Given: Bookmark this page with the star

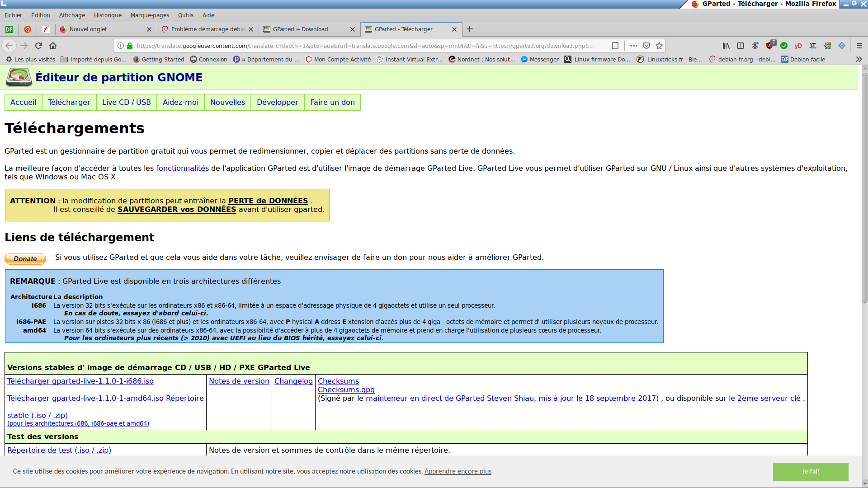Looking at the screenshot, I should [x=659, y=46].
